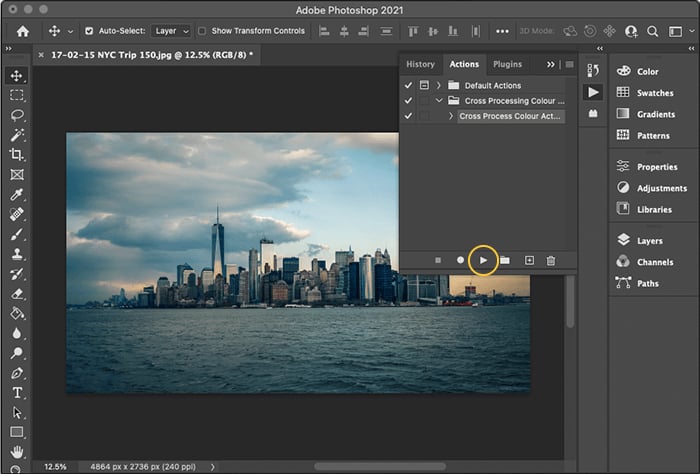The height and width of the screenshot is (474, 700).
Task: Select the Magic Wand tool
Action: [17, 135]
